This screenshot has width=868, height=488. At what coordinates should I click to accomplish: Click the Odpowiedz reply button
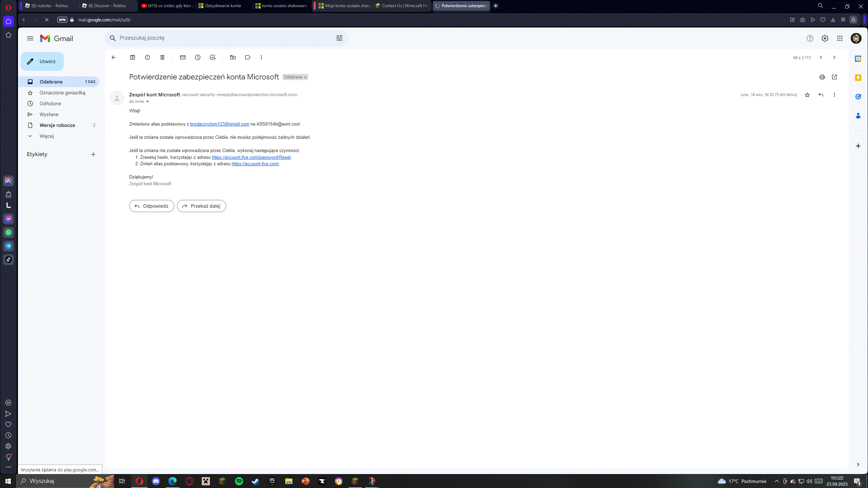coord(152,206)
